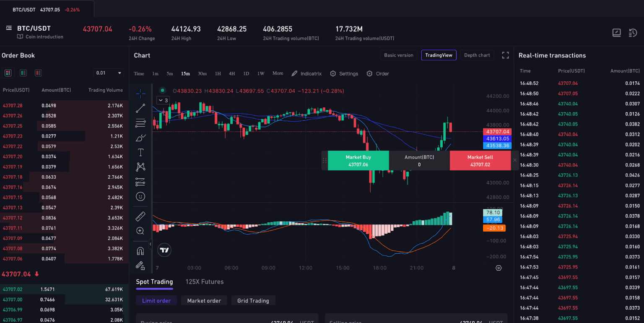Enable the magnet snapping mode
The width and height of the screenshot is (644, 323).
click(x=140, y=250)
